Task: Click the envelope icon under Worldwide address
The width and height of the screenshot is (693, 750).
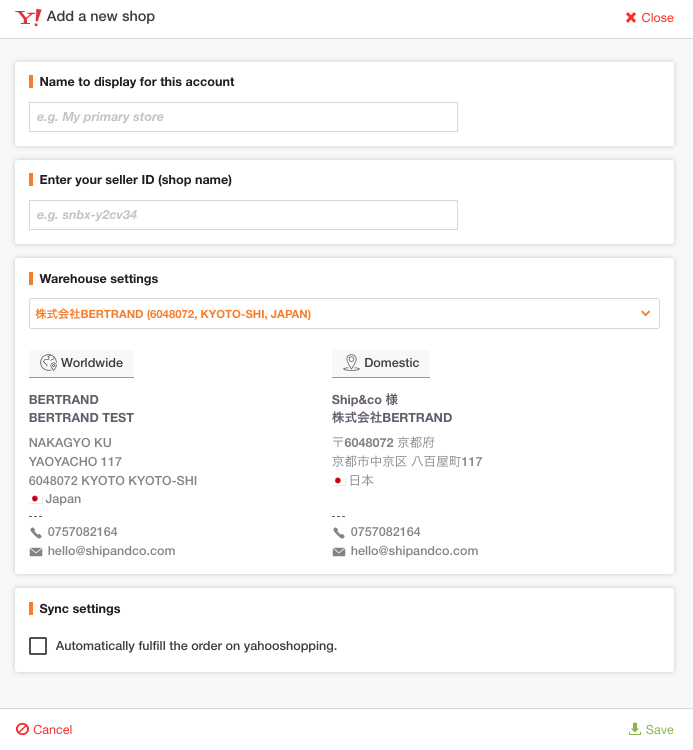Action: pyautogui.click(x=36, y=552)
